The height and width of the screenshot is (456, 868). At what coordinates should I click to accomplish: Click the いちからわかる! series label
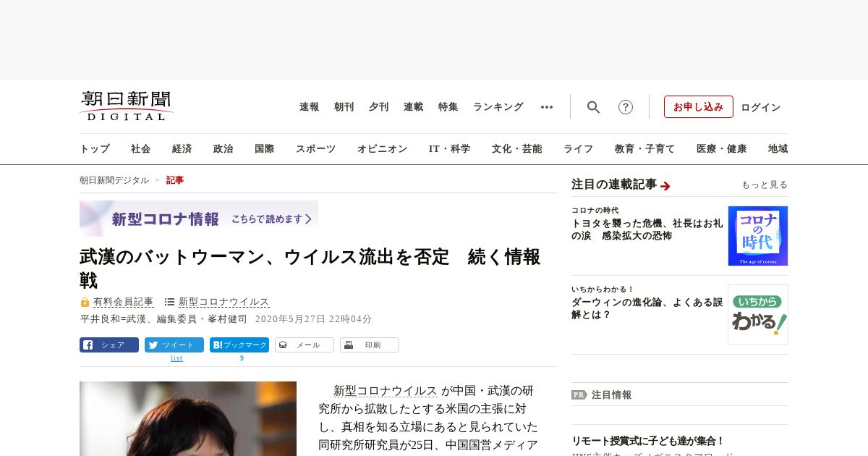coord(603,290)
